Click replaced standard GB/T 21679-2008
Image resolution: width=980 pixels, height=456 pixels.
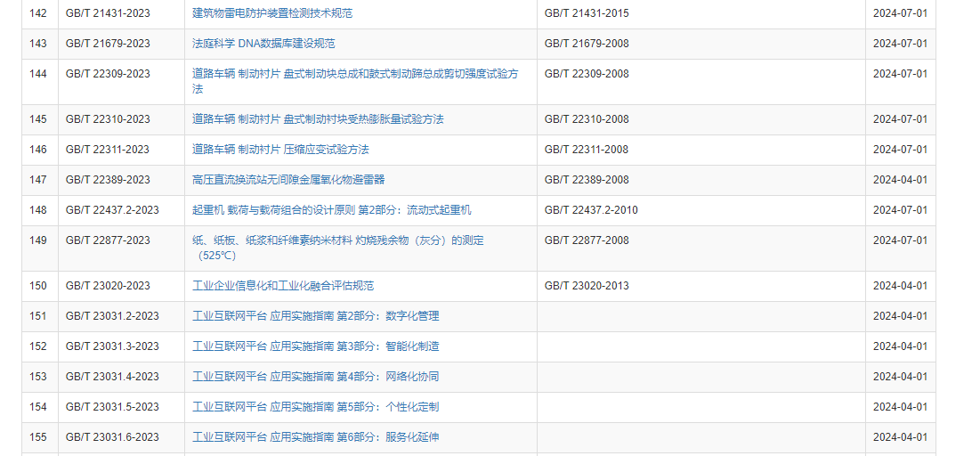pyautogui.click(x=587, y=44)
